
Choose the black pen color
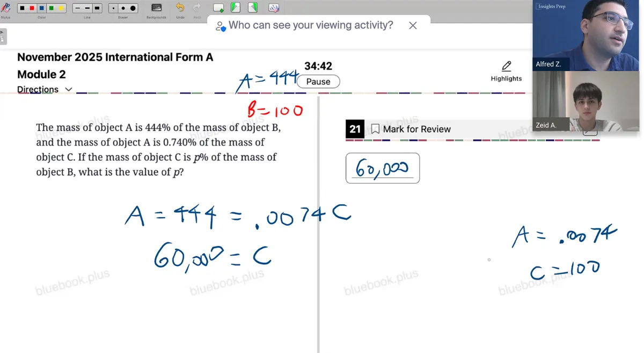22,9
